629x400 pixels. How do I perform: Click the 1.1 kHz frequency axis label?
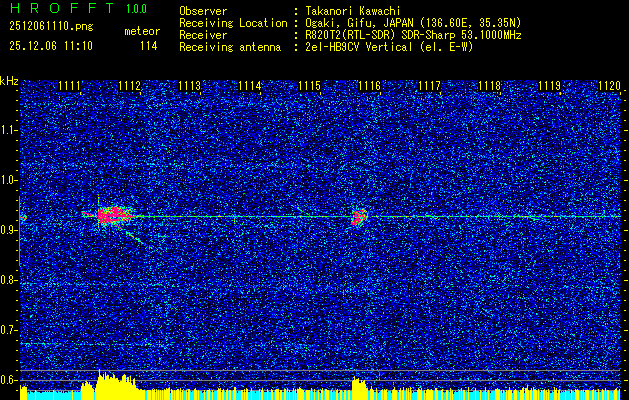(8, 130)
